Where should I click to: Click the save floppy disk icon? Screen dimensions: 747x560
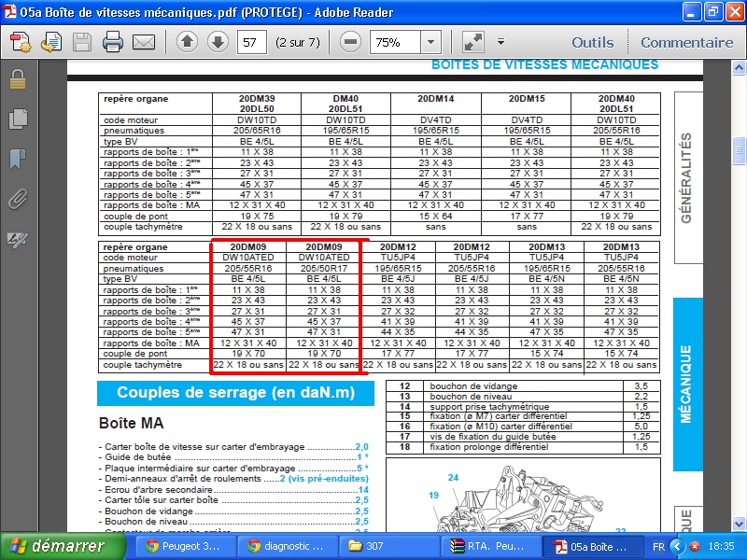82,42
